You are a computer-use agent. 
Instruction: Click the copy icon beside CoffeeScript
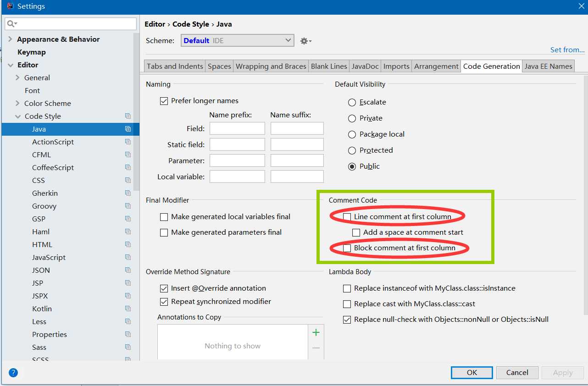128,167
